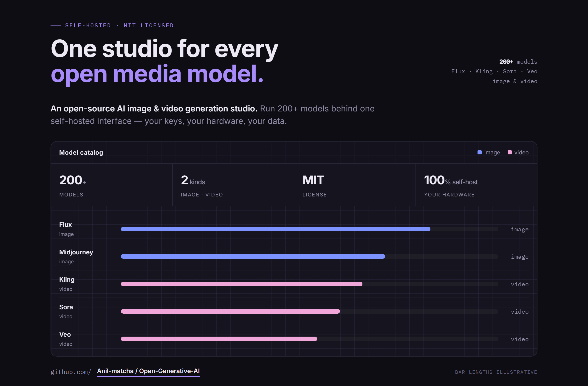Click the 'MODELS' label
This screenshot has width=588, height=386.
click(x=71, y=195)
